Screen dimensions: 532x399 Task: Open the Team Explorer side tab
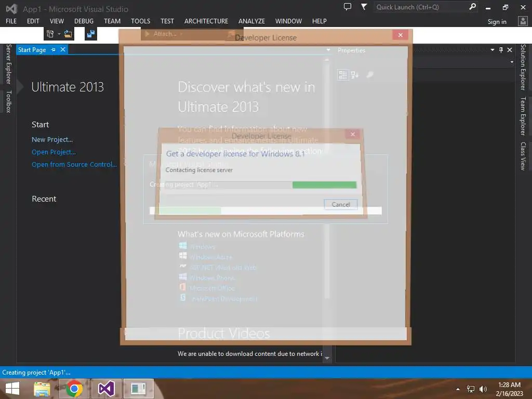pos(523,116)
